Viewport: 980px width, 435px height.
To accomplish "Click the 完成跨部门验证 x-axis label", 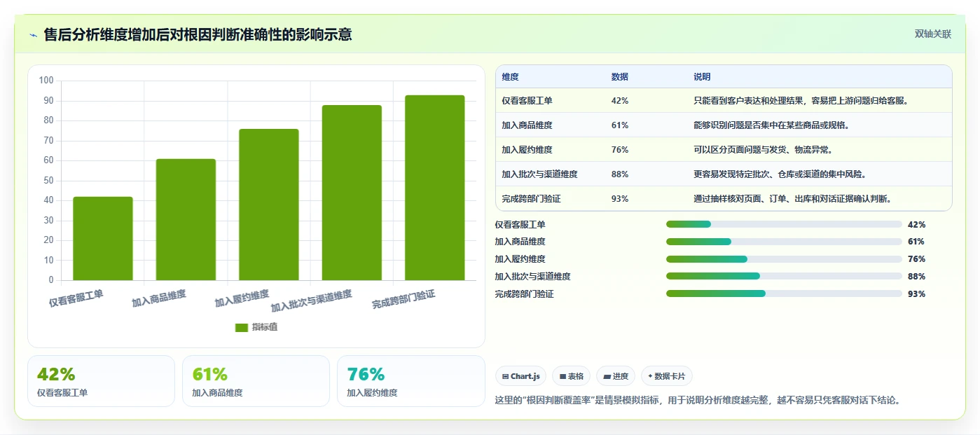I will (x=403, y=300).
